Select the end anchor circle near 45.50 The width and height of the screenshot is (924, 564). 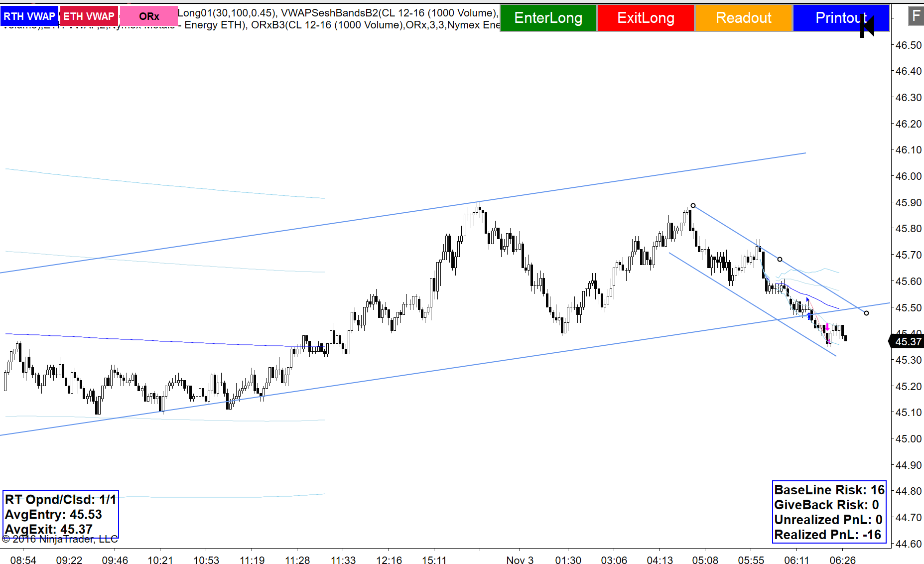[x=866, y=313]
